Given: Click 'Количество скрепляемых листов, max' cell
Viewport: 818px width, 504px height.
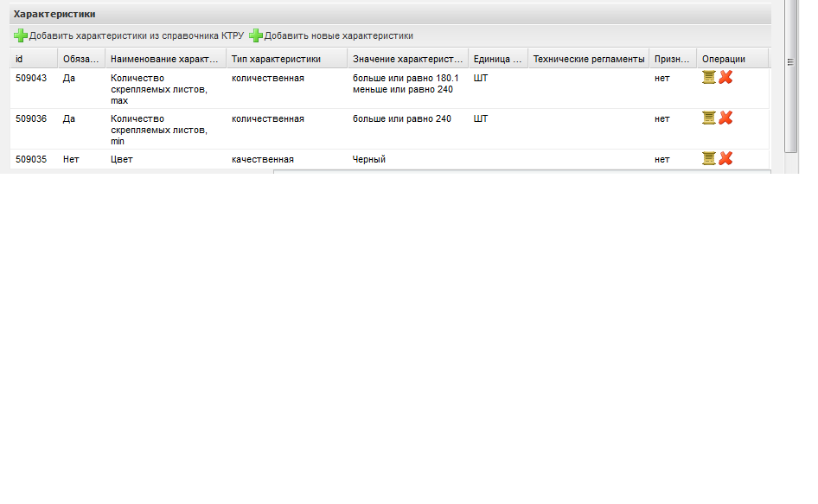Looking at the screenshot, I should [165, 89].
